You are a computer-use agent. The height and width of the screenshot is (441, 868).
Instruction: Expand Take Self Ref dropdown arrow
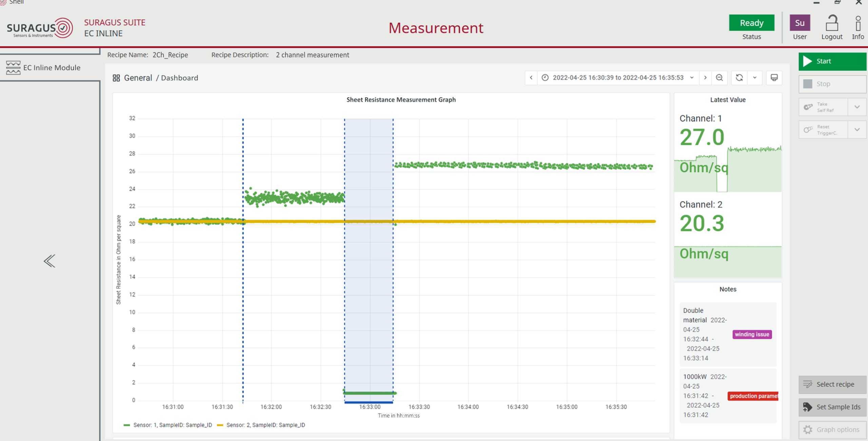tap(857, 107)
